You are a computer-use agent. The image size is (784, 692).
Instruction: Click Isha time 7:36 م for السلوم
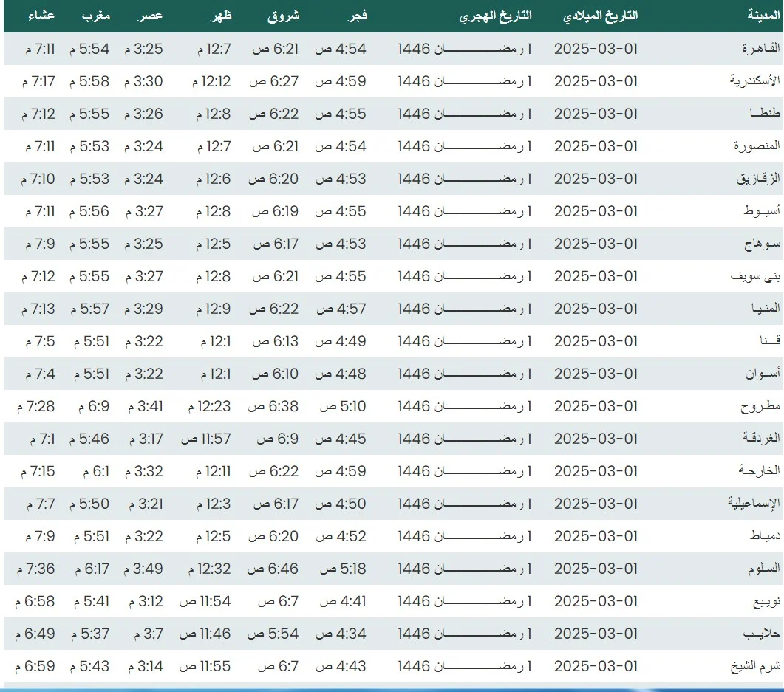35,569
